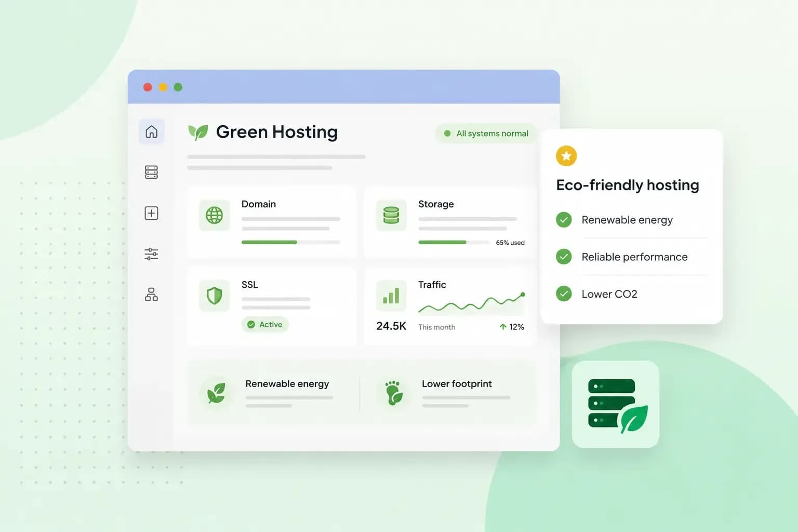798x532 pixels.
Task: Toggle the Lower CO2 checkmark
Action: point(564,294)
